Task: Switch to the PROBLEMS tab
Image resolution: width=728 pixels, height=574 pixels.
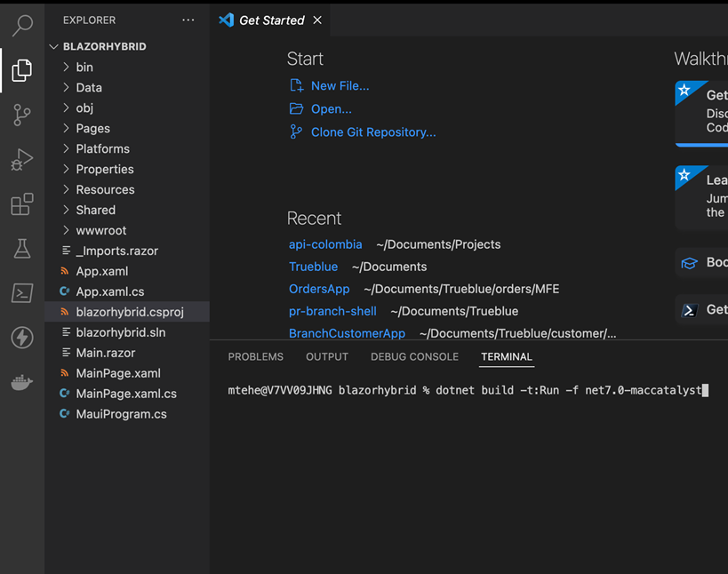Action: click(x=255, y=356)
